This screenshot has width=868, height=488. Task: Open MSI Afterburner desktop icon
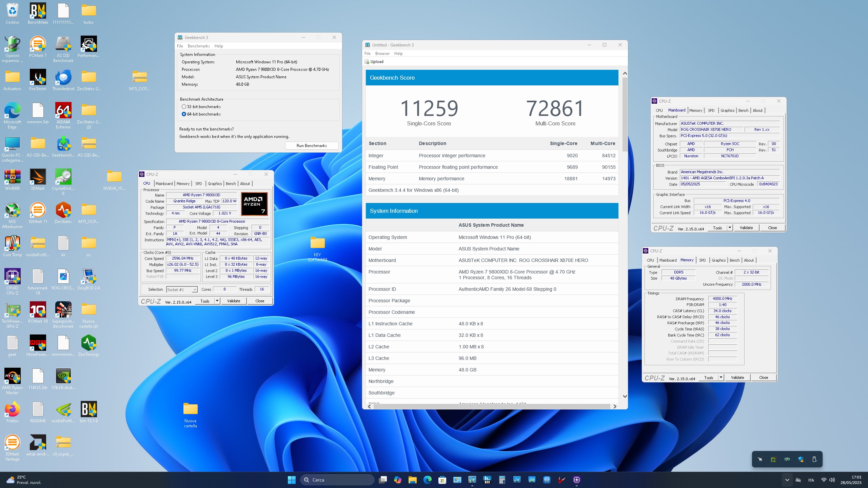coord(12,215)
